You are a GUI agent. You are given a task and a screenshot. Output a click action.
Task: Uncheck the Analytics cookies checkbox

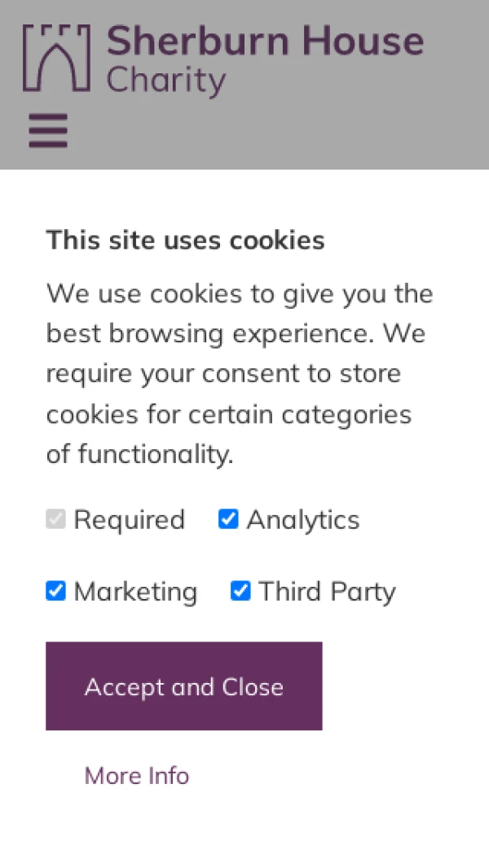(x=228, y=519)
